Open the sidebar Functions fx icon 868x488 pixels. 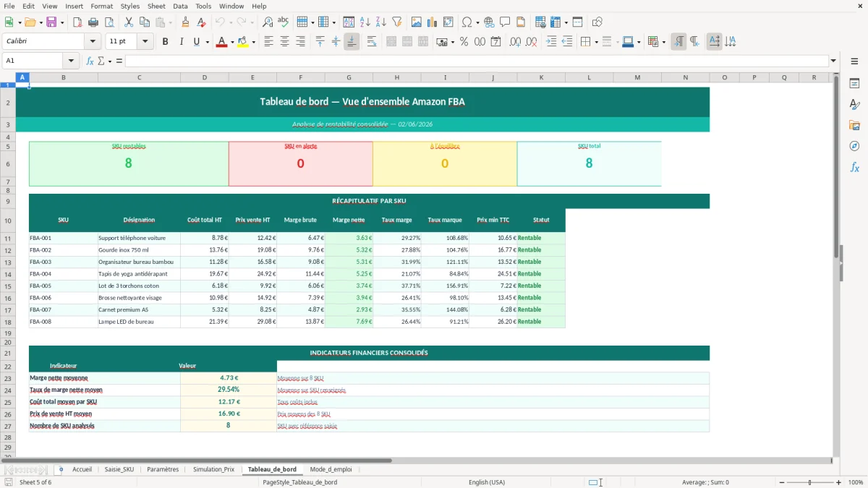point(854,168)
